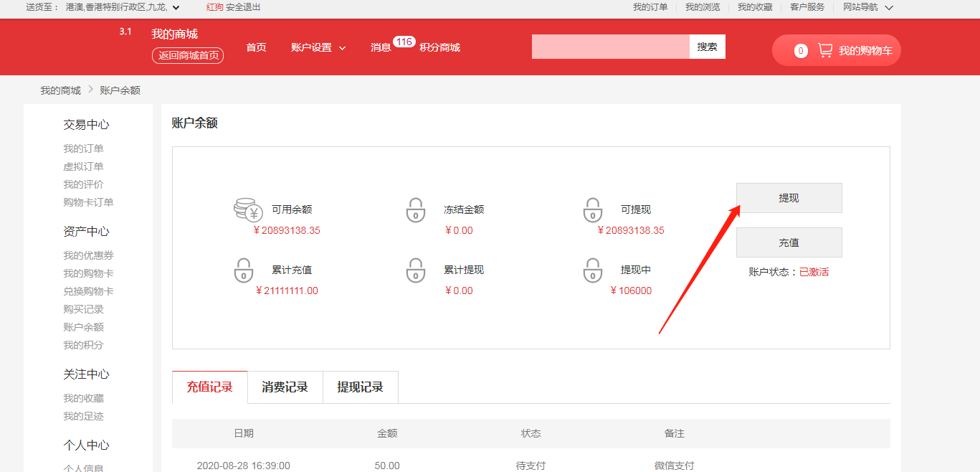The width and height of the screenshot is (980, 472).
Task: Open 我的优惠券 in the sidebar
Action: tap(88, 255)
